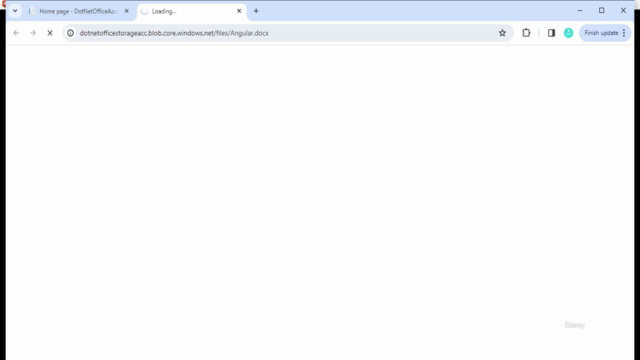Minimize the Chrome window
Screen dimensions: 640x360
[580, 11]
